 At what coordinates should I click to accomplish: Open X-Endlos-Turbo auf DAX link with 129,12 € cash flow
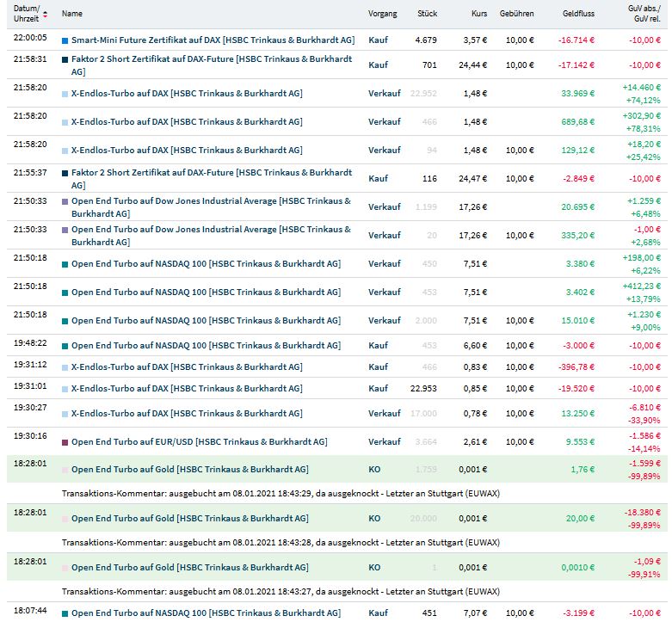187,150
